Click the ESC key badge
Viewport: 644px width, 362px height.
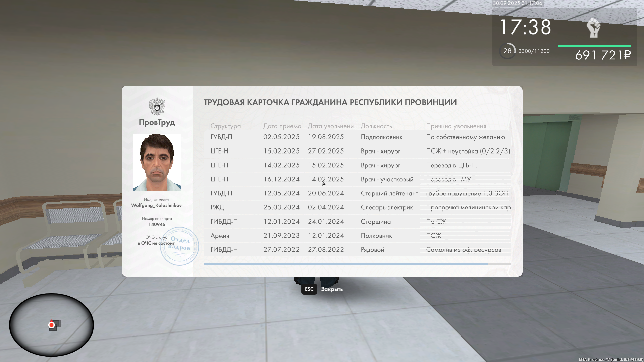click(x=309, y=289)
